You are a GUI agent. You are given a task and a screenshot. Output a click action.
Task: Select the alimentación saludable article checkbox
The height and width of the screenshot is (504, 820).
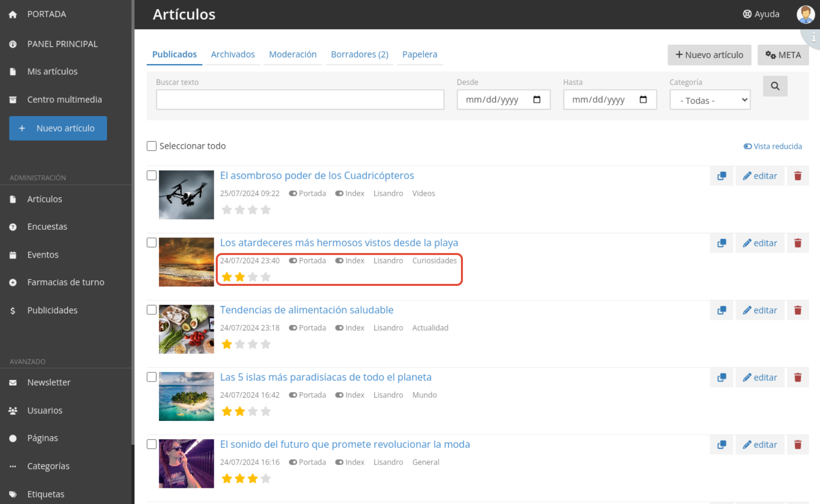pos(151,310)
